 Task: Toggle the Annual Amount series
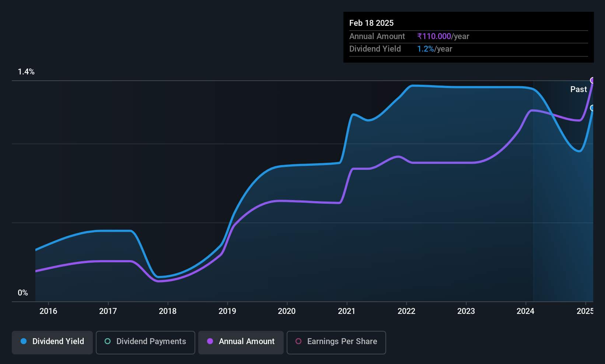[241, 342]
